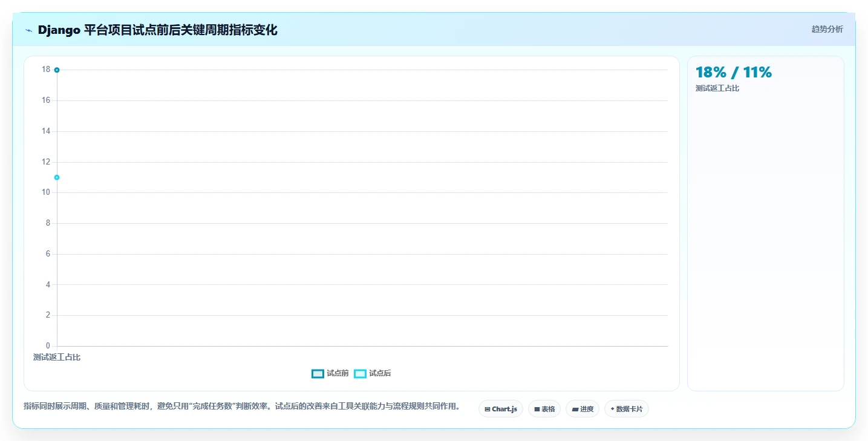Click the 试点后 data point at 11

click(x=57, y=177)
